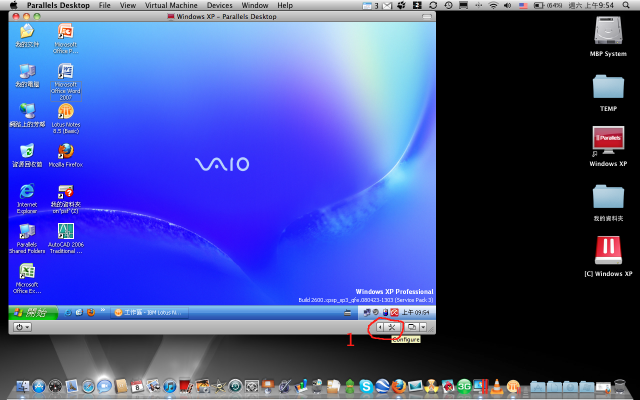
Task: Click the Trash icon in the Dock
Action: tap(620, 386)
